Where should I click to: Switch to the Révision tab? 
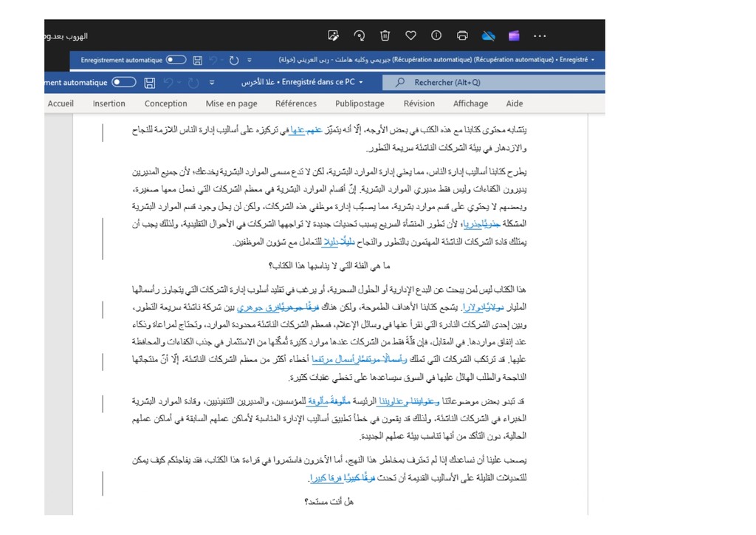click(x=419, y=103)
